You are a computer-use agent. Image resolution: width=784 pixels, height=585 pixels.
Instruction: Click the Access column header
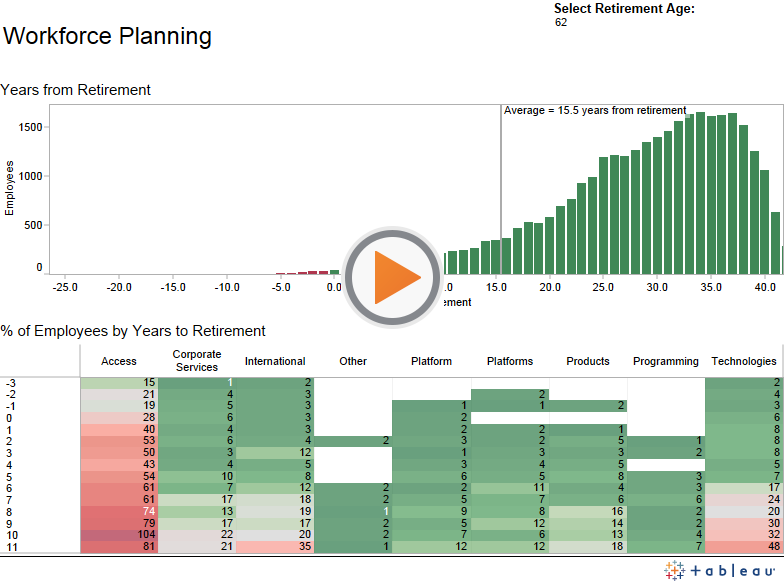[x=119, y=361]
